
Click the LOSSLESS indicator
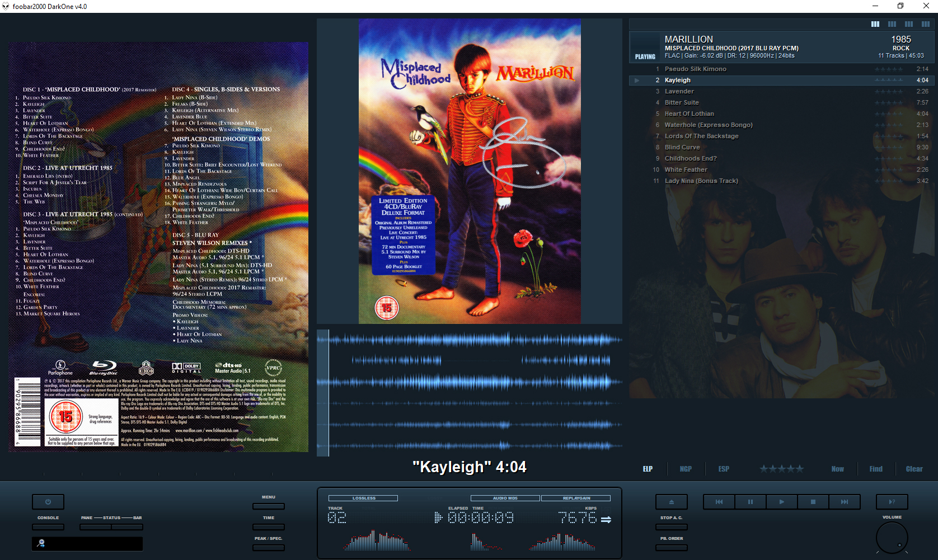coord(363,498)
